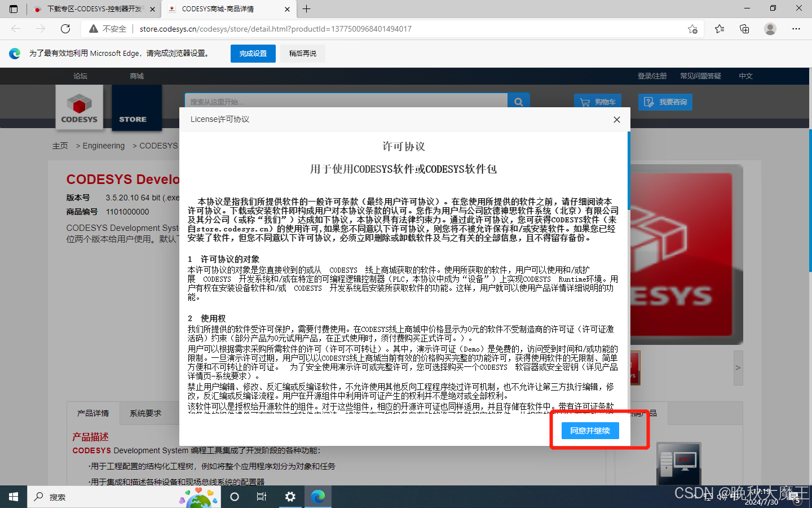Open the 论坛 menu item
The width and height of the screenshot is (812, 508).
coord(81,76)
